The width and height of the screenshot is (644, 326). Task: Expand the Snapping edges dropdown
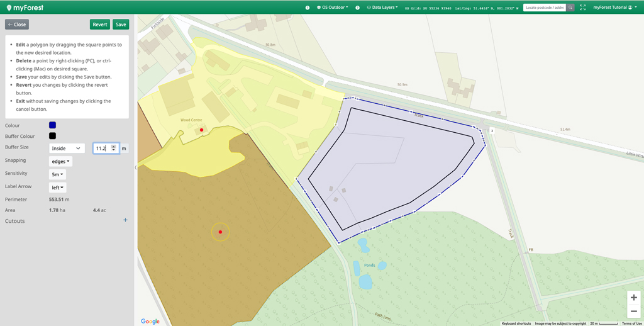[60, 162]
